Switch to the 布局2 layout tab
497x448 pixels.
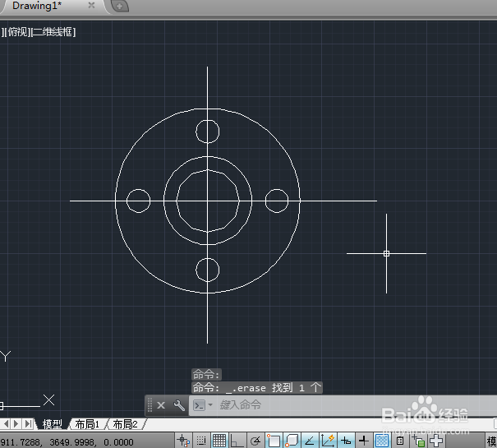(x=125, y=424)
